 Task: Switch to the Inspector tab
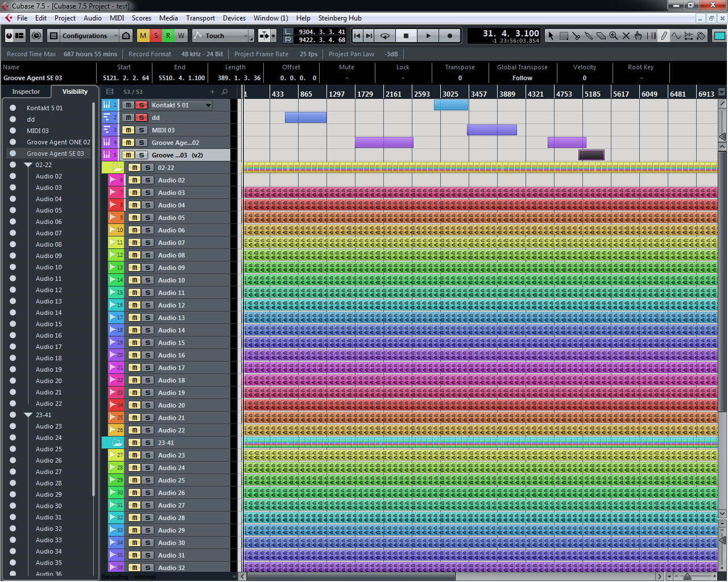point(26,92)
